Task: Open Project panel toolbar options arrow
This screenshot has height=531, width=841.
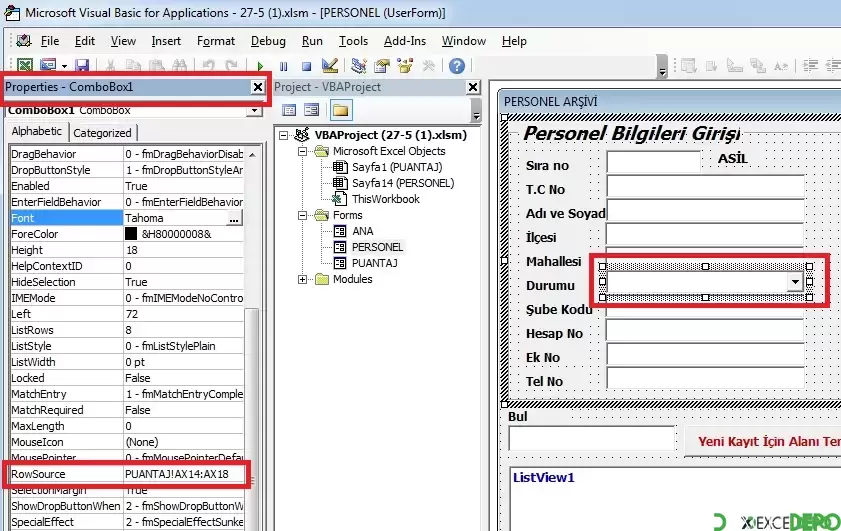Action: pos(475,112)
